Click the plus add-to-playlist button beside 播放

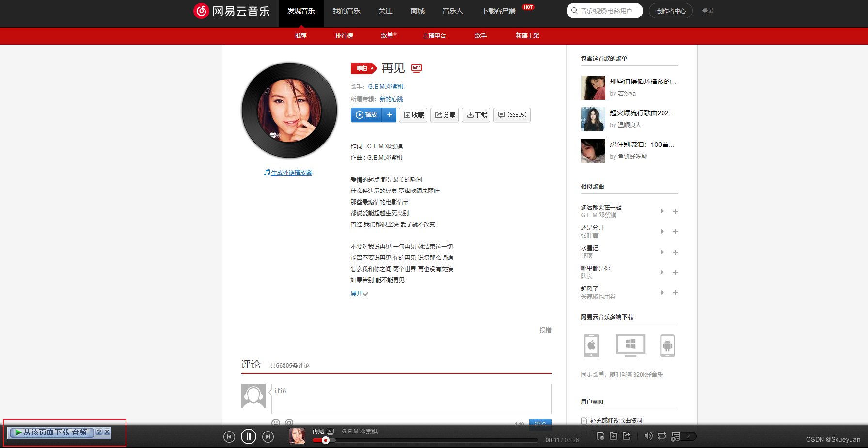pyautogui.click(x=389, y=115)
